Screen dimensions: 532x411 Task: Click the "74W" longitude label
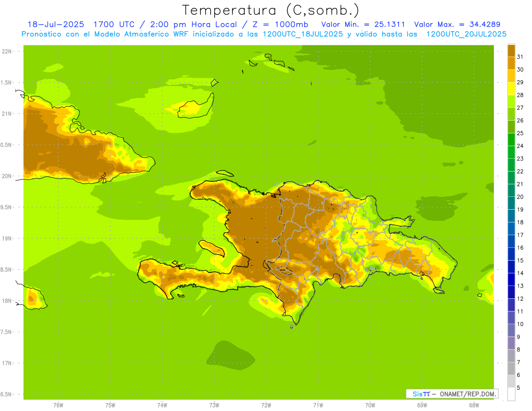click(x=162, y=405)
